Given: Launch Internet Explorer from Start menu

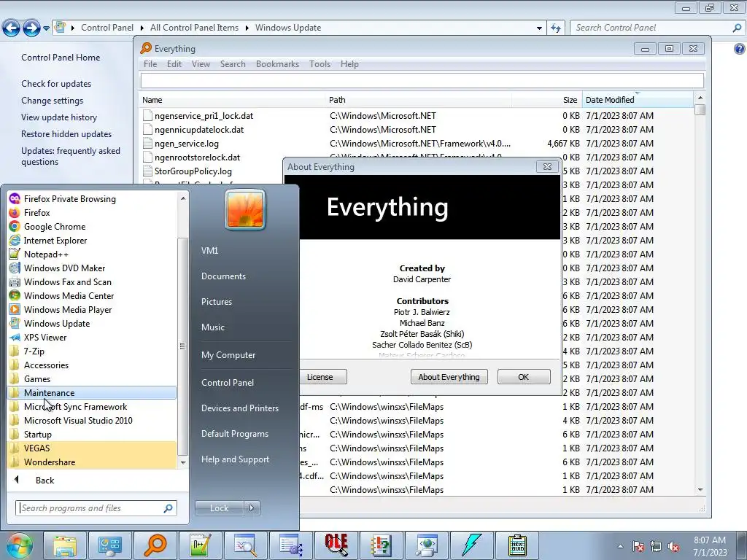Looking at the screenshot, I should pyautogui.click(x=55, y=240).
